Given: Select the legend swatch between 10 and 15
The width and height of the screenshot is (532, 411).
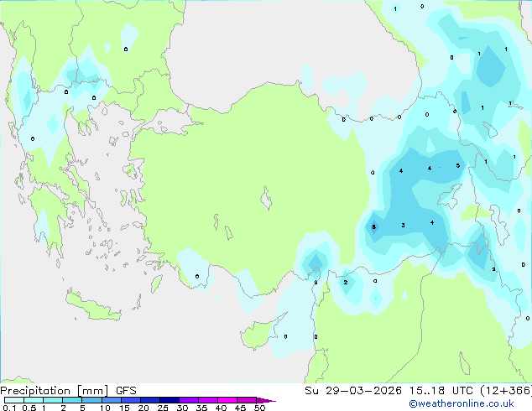Looking at the screenshot, I should point(111,400).
